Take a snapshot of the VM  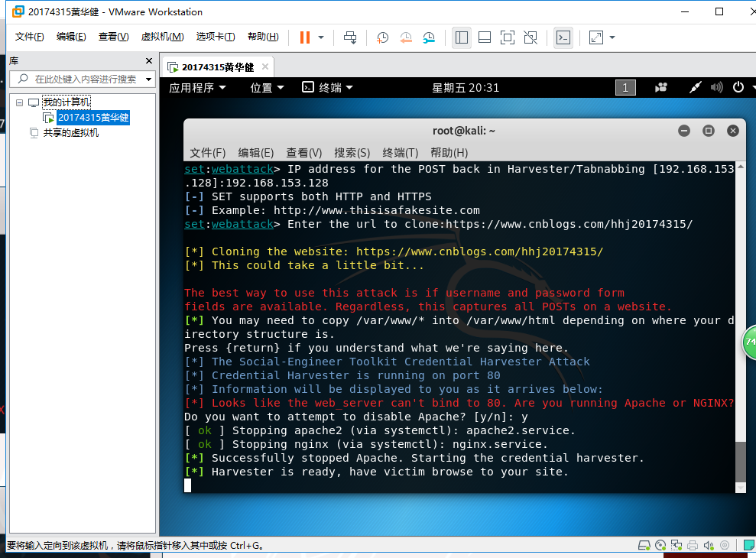click(382, 37)
